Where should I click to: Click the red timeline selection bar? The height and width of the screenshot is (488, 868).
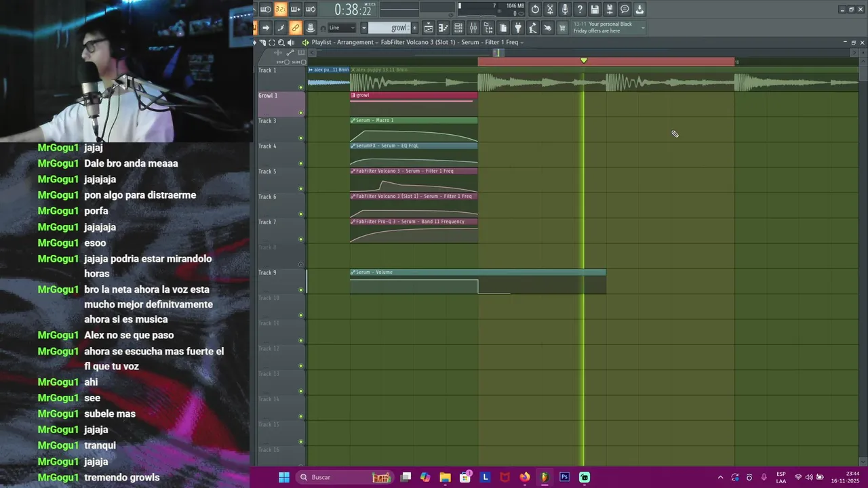point(606,62)
